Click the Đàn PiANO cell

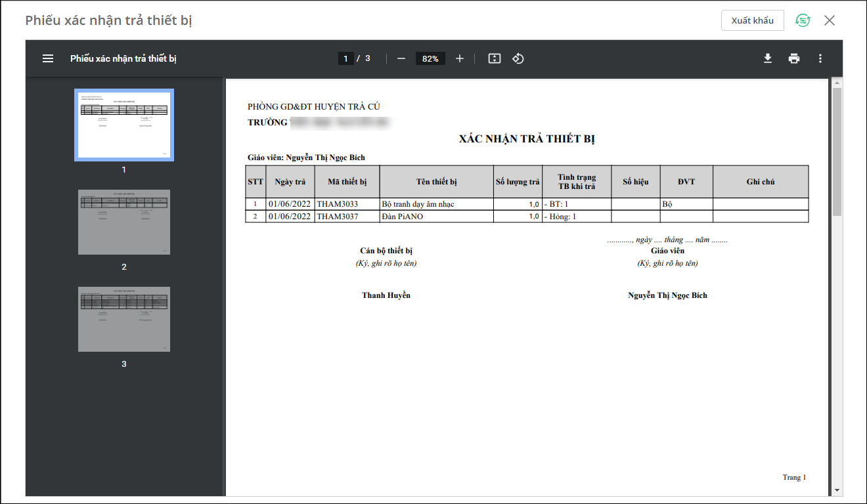tap(436, 217)
